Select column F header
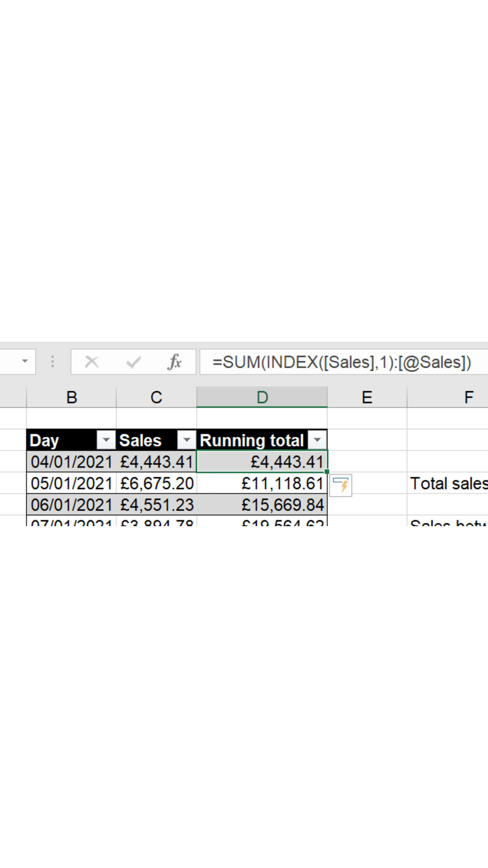The width and height of the screenshot is (488, 868). pos(468,398)
